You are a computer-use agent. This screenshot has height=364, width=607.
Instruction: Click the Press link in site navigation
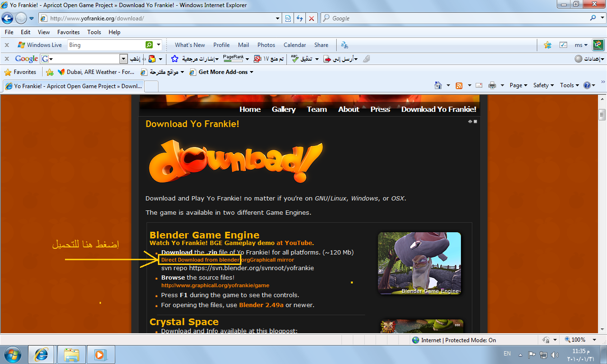[380, 109]
